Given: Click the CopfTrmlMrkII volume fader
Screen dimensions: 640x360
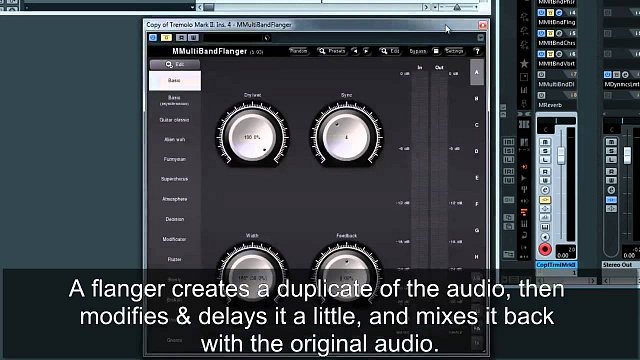Looking at the screenshot, I should point(561,155).
